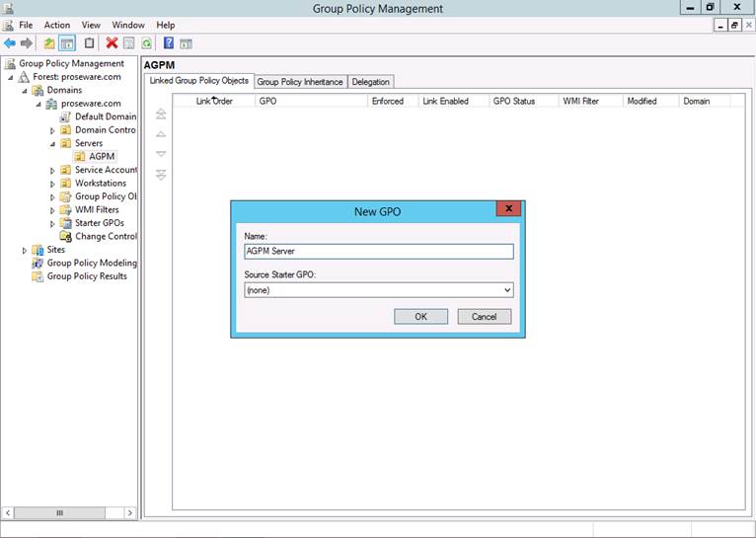Open Help via blue question mark icon

coord(169,43)
